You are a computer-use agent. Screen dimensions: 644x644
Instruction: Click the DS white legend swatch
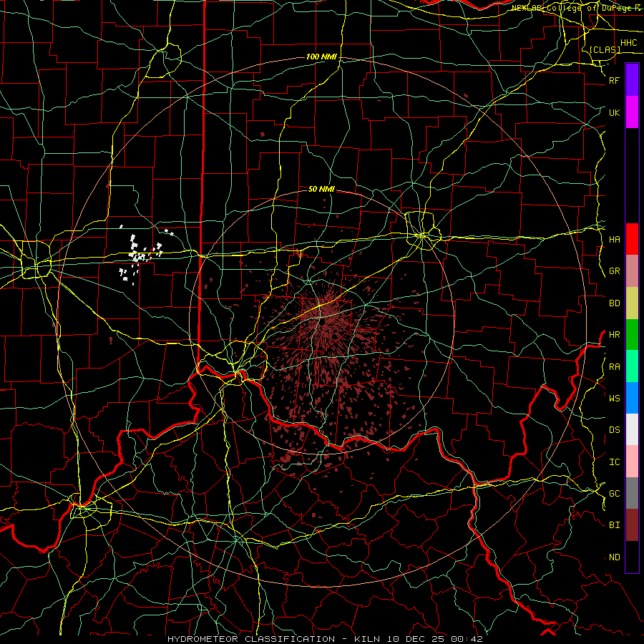pos(632,429)
